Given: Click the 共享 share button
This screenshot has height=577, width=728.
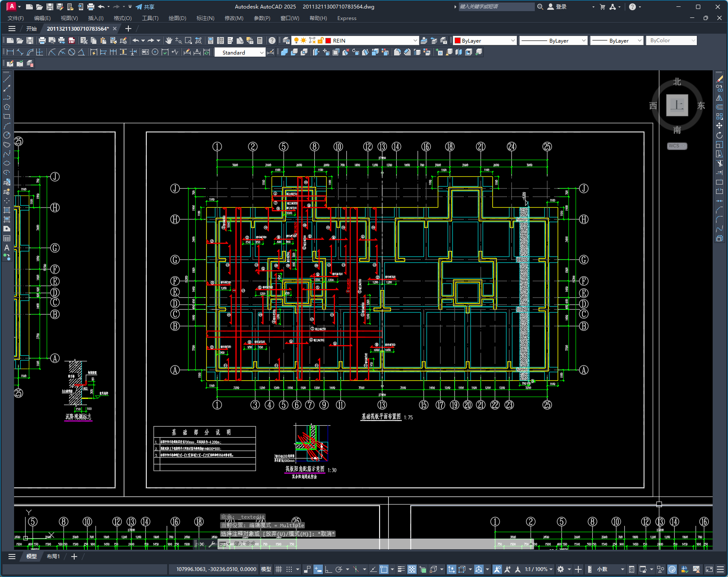Looking at the screenshot, I should [x=145, y=7].
